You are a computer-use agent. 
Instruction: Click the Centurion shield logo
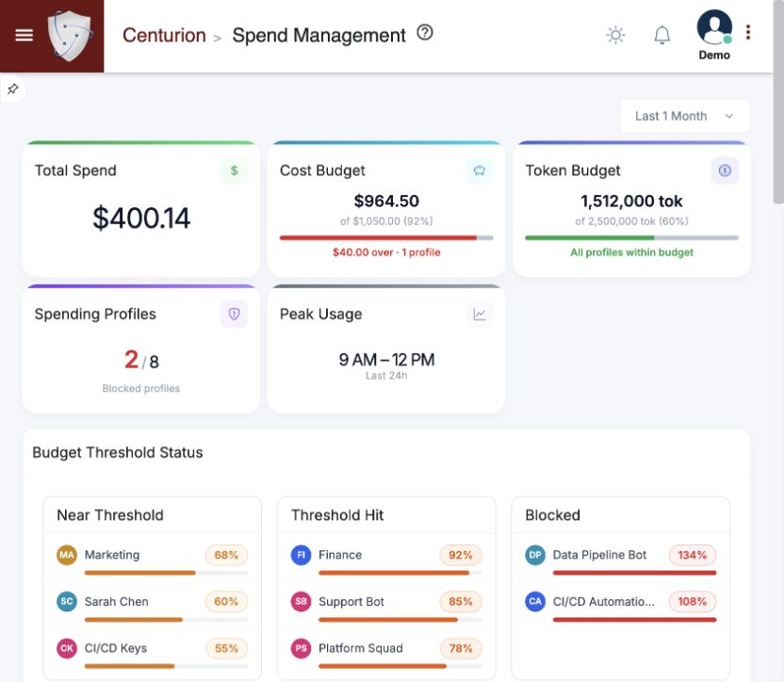click(70, 36)
